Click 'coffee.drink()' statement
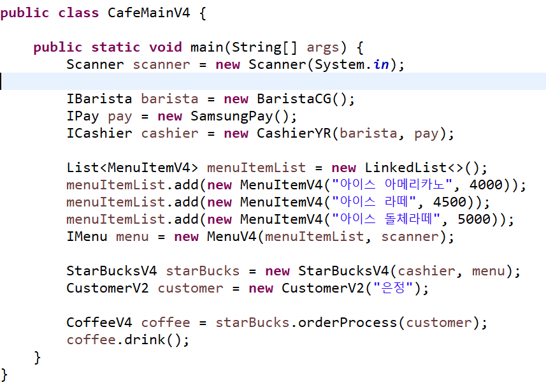The width and height of the screenshot is (546, 392). (x=128, y=340)
